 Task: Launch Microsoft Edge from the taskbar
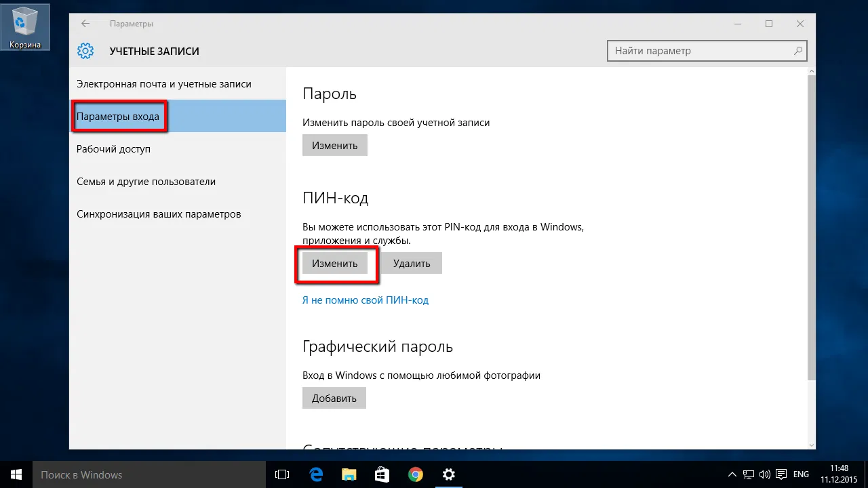point(315,474)
